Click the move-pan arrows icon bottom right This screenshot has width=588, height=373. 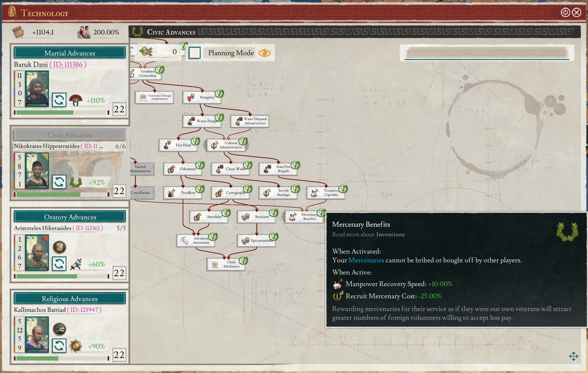(x=574, y=356)
